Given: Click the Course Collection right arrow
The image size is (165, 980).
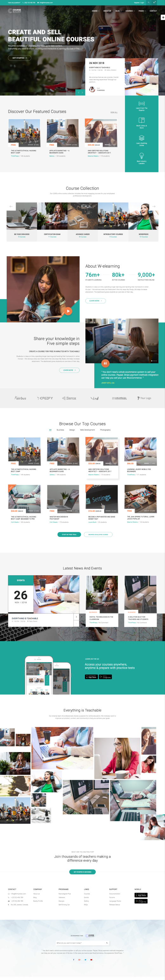Looking at the screenshot, I should point(154,206).
